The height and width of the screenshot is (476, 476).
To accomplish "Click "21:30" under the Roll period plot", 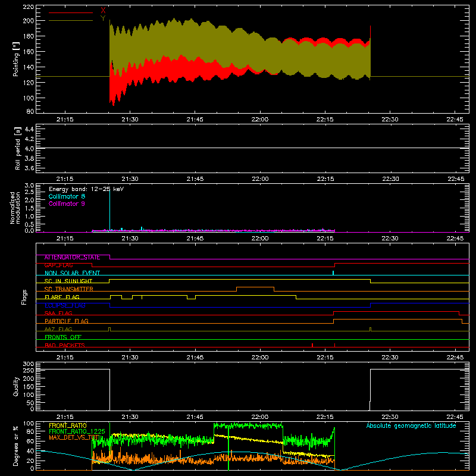I will coord(130,179).
